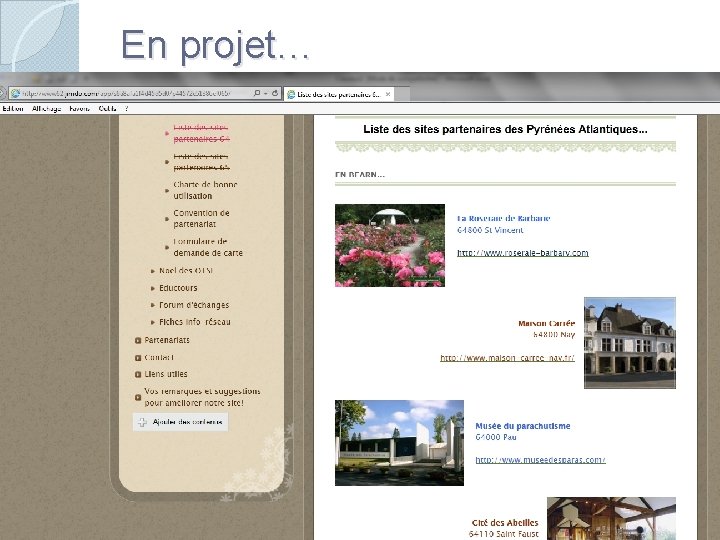Open the Outils menu

pos(107,109)
